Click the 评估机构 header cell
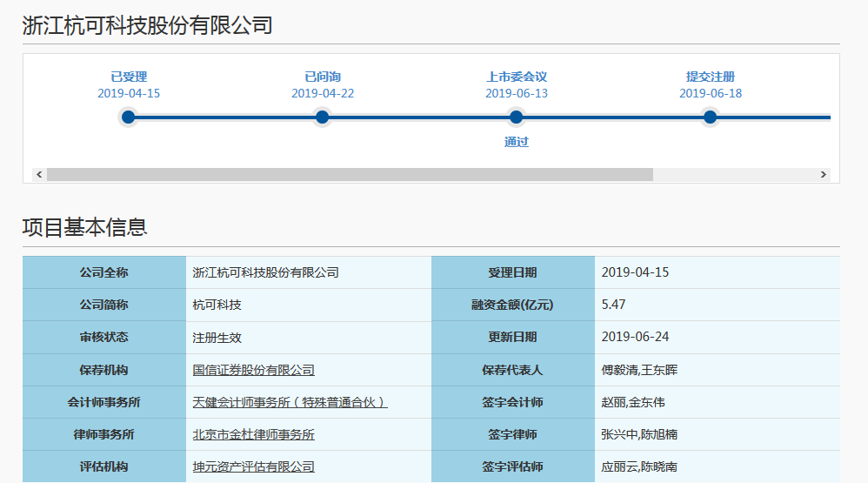Image resolution: width=868 pixels, height=483 pixels. [104, 466]
